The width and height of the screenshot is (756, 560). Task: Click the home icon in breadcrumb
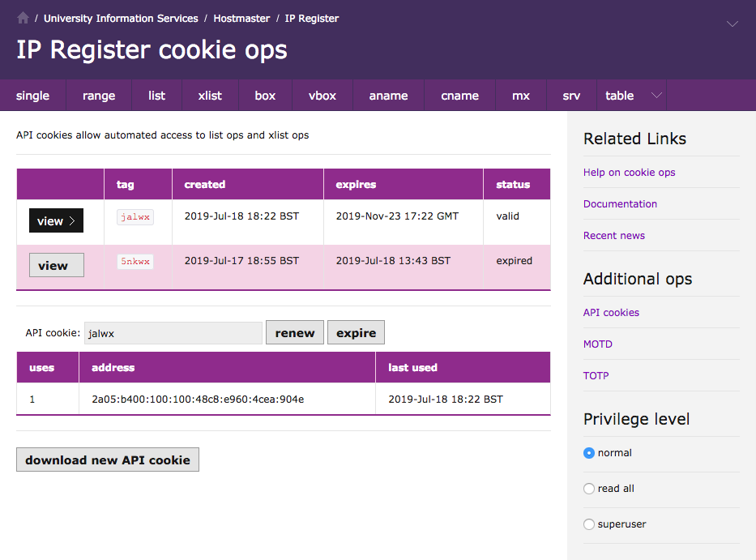click(23, 18)
